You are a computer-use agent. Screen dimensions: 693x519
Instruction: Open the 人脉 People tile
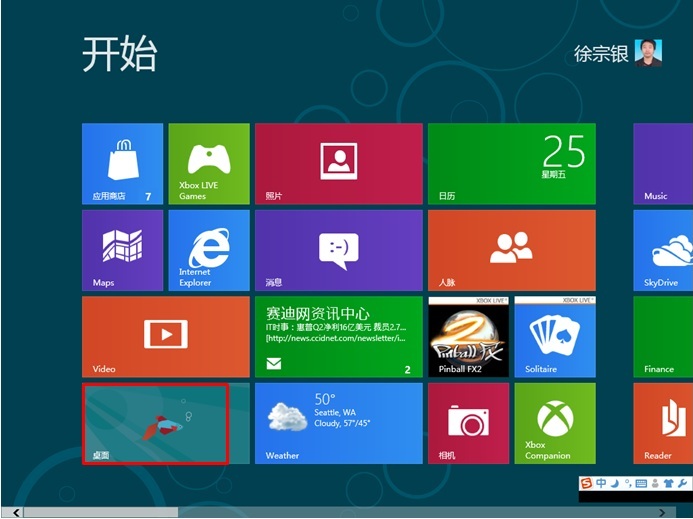click(x=512, y=250)
